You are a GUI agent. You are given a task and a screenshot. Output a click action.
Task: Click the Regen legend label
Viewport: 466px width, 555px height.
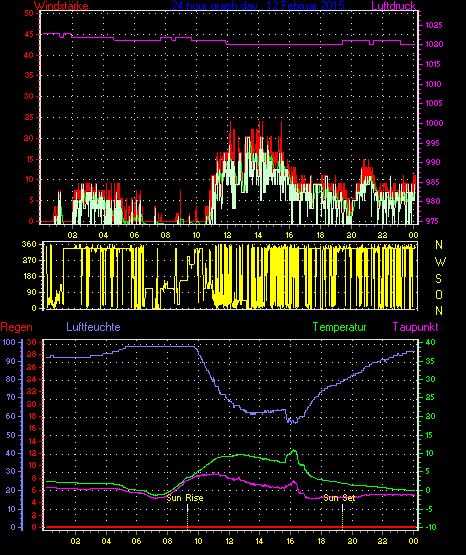16,327
